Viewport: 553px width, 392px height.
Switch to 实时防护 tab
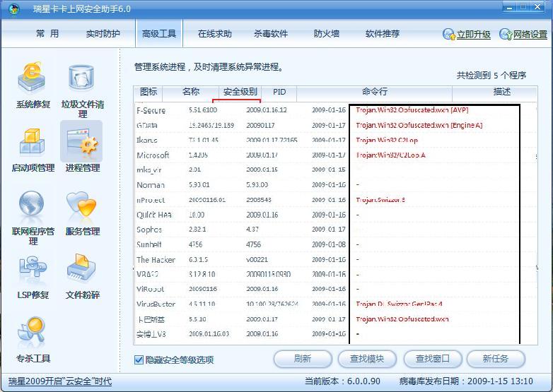click(103, 33)
